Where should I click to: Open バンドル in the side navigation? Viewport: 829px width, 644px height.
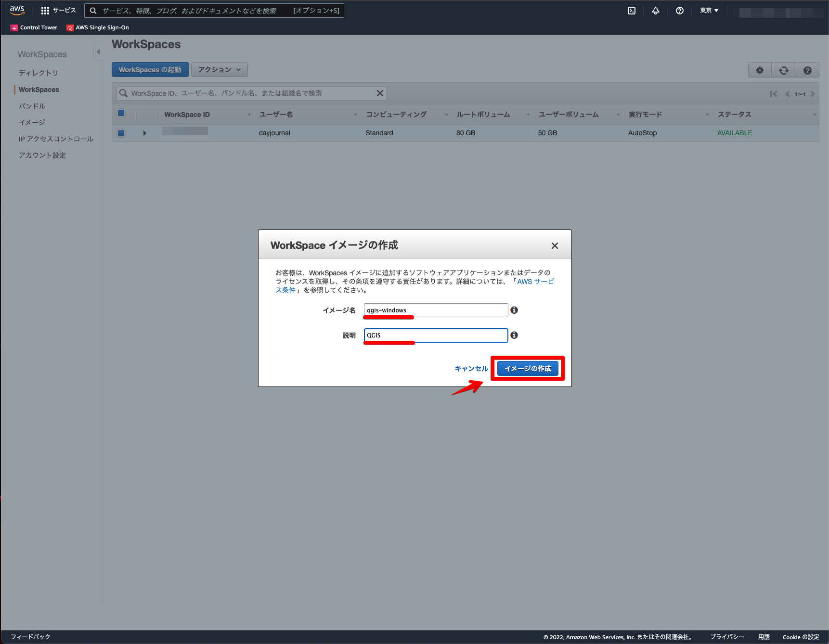(32, 106)
